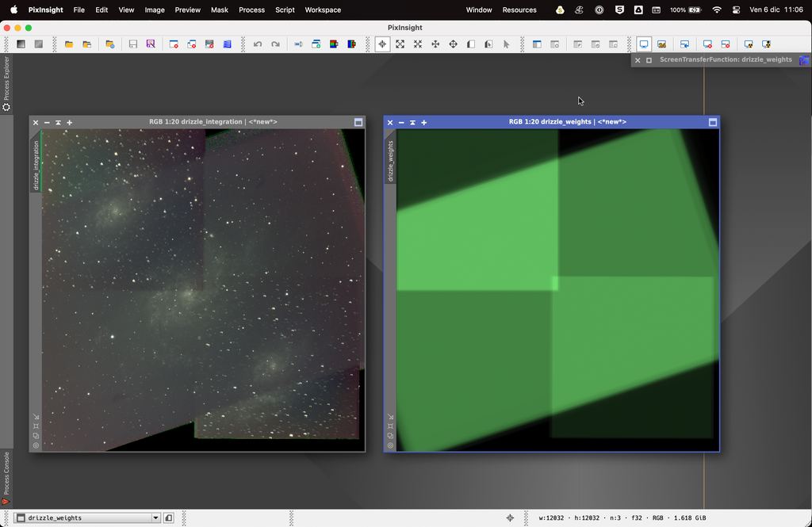Viewport: 812px width, 527px height.
Task: Click the battery status indicator
Action: pyautogui.click(x=686, y=10)
